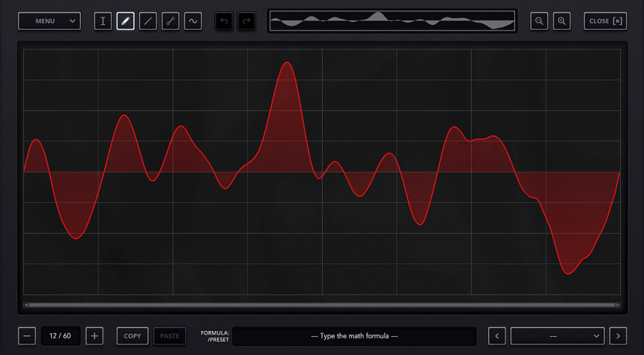
Task: Select the pencil draw tool
Action: (125, 21)
